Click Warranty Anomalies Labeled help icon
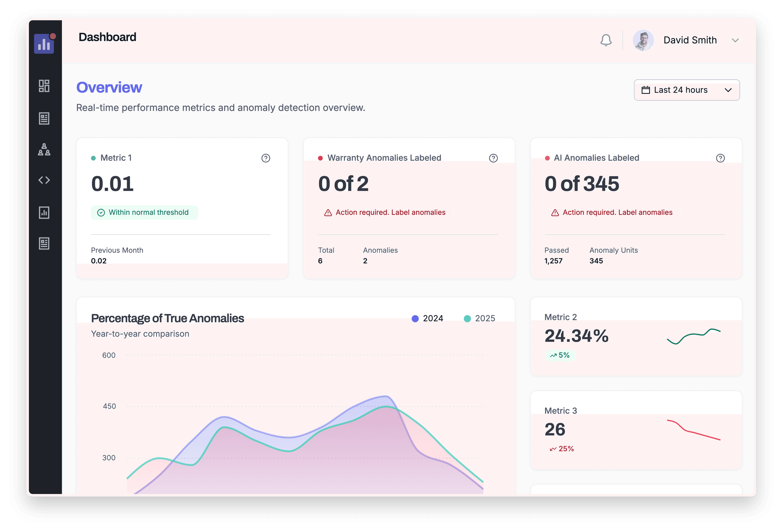The height and width of the screenshot is (532, 783). pos(493,158)
